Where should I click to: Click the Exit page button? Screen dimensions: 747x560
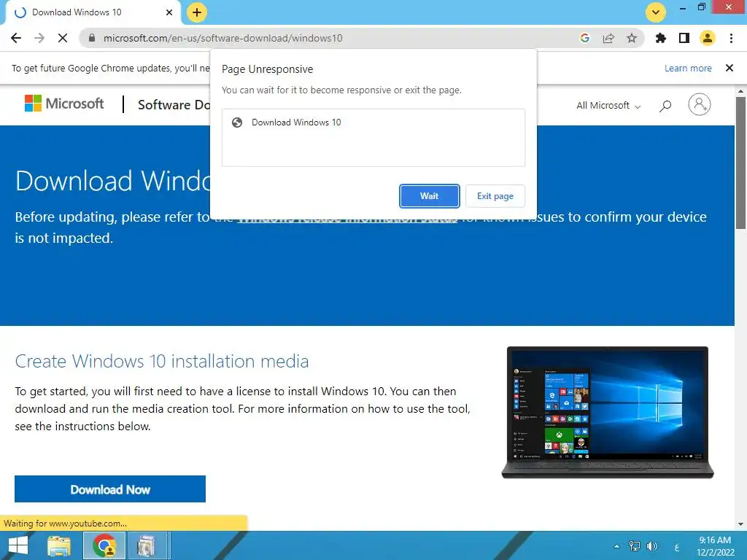[x=495, y=196]
